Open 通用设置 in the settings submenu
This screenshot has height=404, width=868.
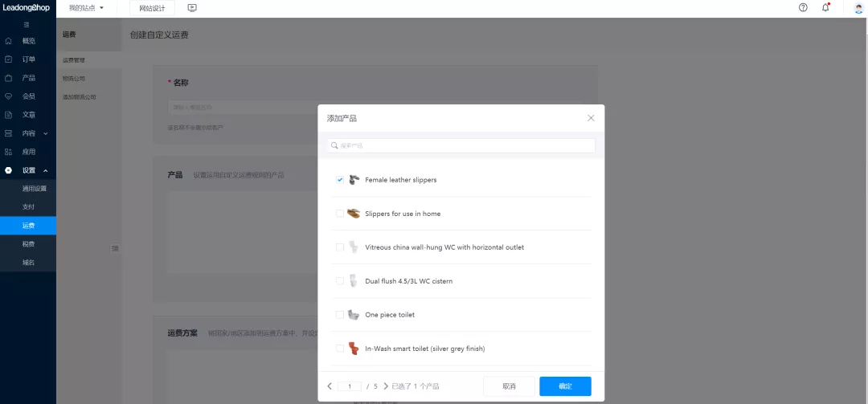click(35, 188)
